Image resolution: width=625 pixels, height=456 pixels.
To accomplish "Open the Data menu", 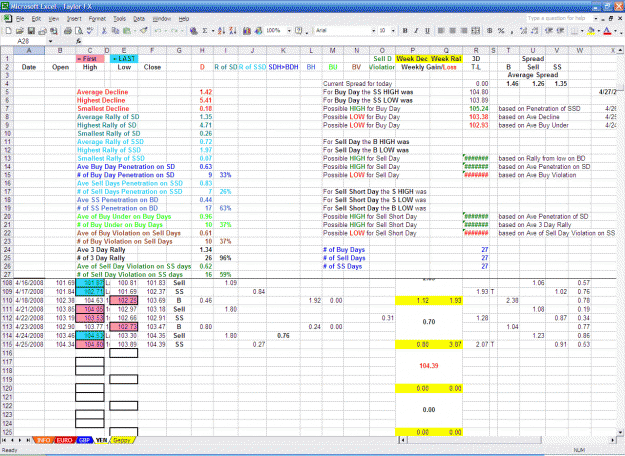I will 139,19.
